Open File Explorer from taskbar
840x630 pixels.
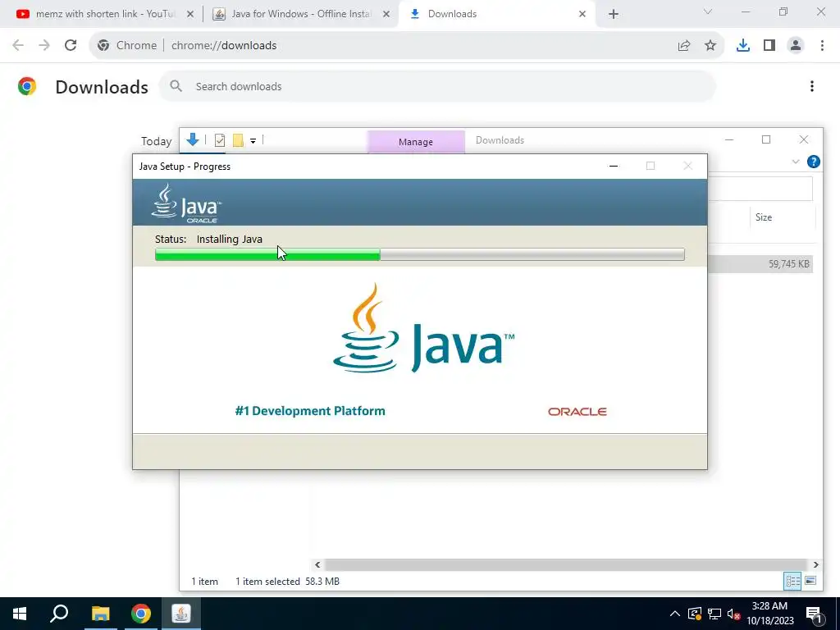click(100, 614)
